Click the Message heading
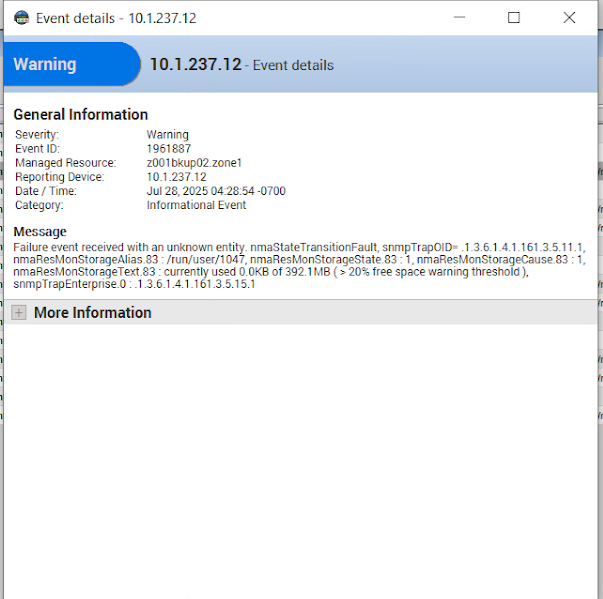Screen dimensions: 603x599 click(x=40, y=232)
